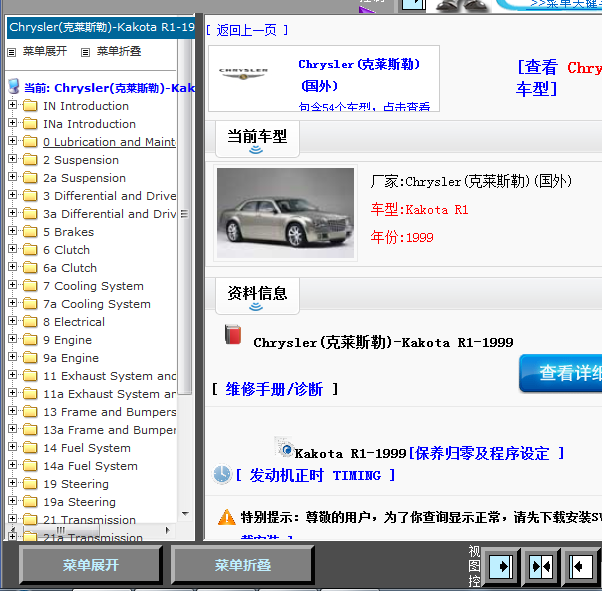Expand the 8 Electrical node
This screenshot has width=602, height=591.
(x=12, y=320)
